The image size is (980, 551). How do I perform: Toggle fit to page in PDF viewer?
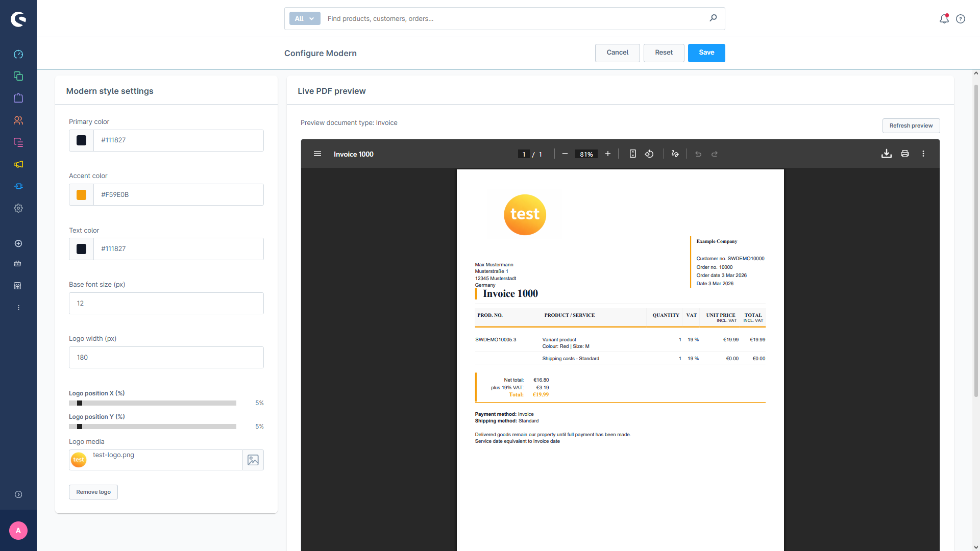point(632,154)
